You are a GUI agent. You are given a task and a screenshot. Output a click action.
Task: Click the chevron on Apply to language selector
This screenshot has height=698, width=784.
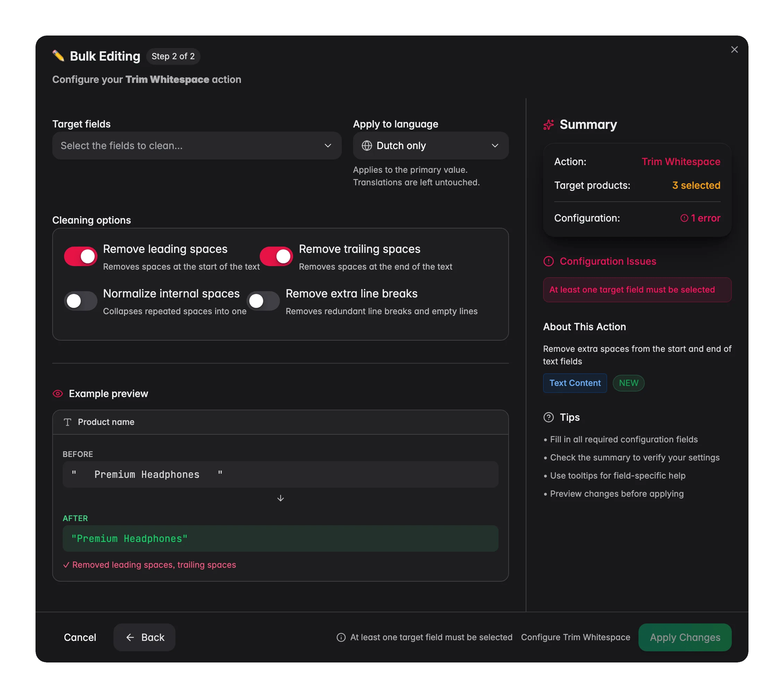click(x=495, y=146)
